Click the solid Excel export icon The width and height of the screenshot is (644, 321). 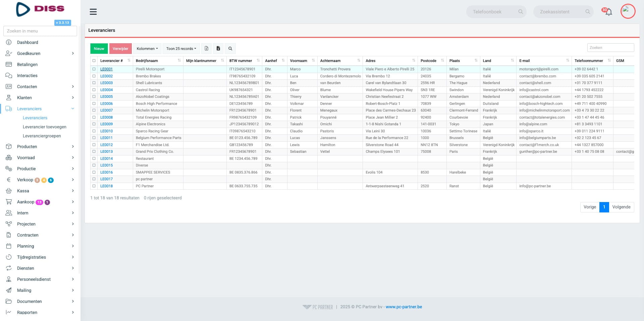click(218, 49)
